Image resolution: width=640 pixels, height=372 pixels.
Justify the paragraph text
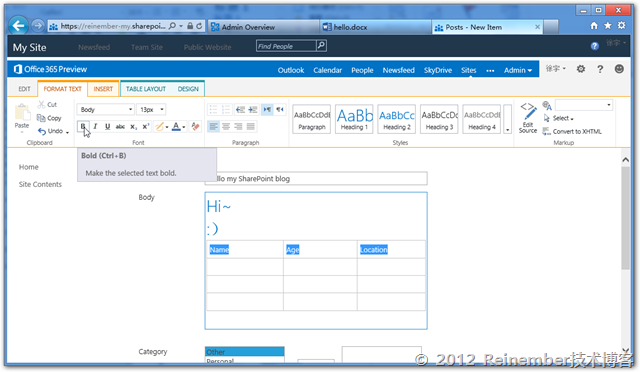click(251, 127)
